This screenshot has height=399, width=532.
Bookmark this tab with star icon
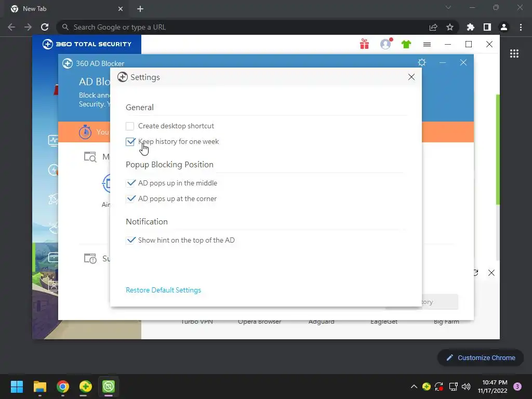point(450,27)
